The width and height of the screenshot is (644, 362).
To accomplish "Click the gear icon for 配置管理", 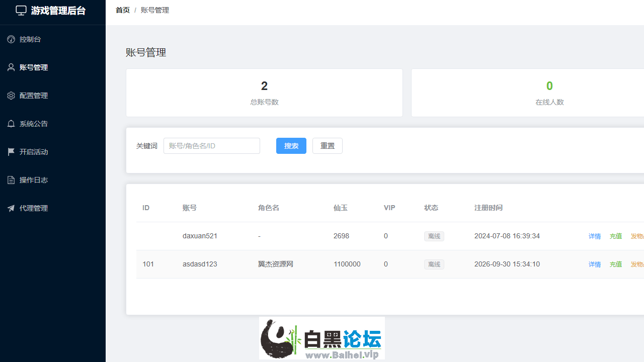I will click(11, 96).
